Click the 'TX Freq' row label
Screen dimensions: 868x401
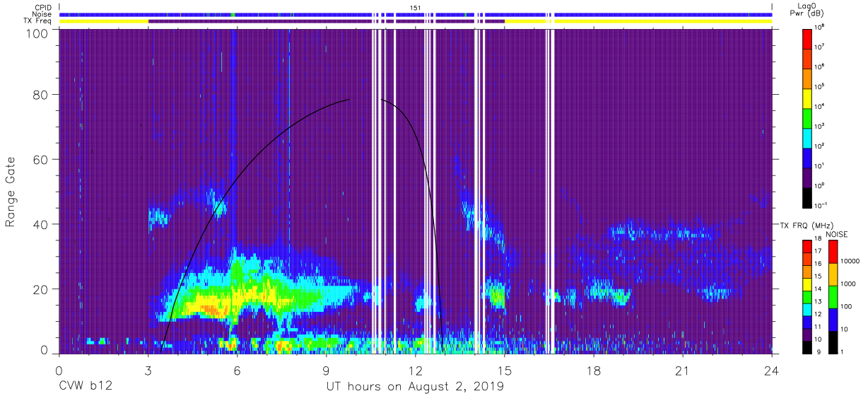point(37,21)
